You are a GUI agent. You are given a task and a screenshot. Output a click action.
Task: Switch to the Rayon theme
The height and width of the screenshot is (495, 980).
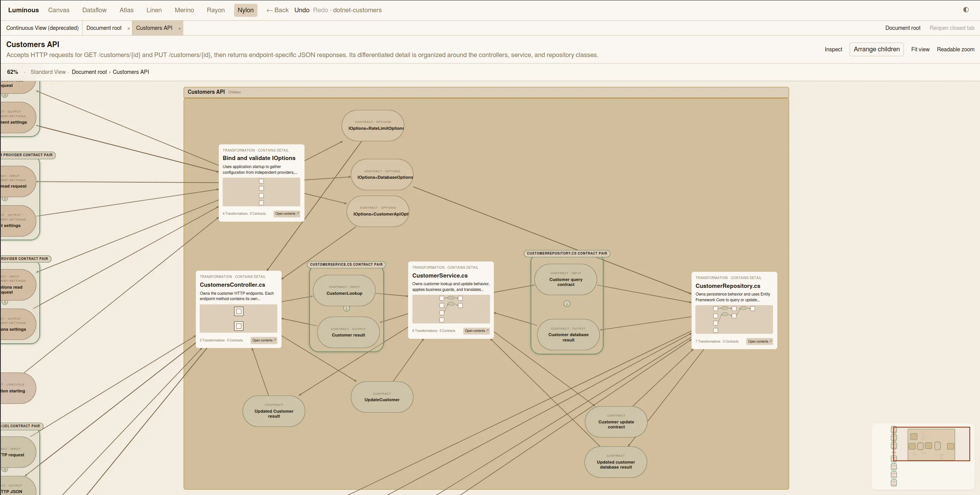point(216,10)
